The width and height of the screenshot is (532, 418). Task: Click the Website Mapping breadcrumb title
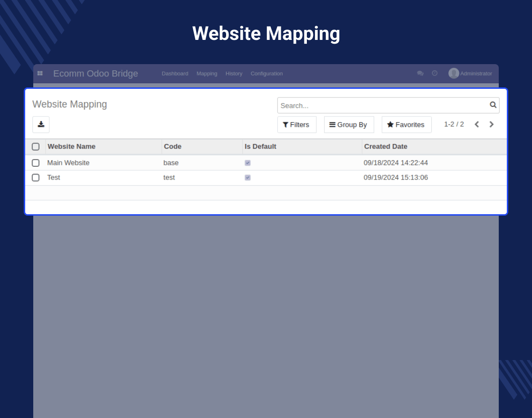[69, 104]
